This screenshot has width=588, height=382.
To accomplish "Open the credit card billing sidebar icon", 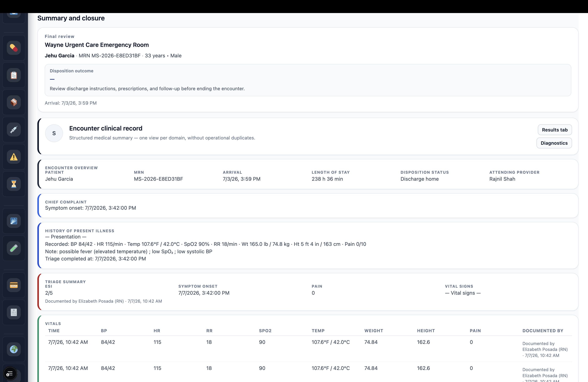I will pyautogui.click(x=14, y=285).
